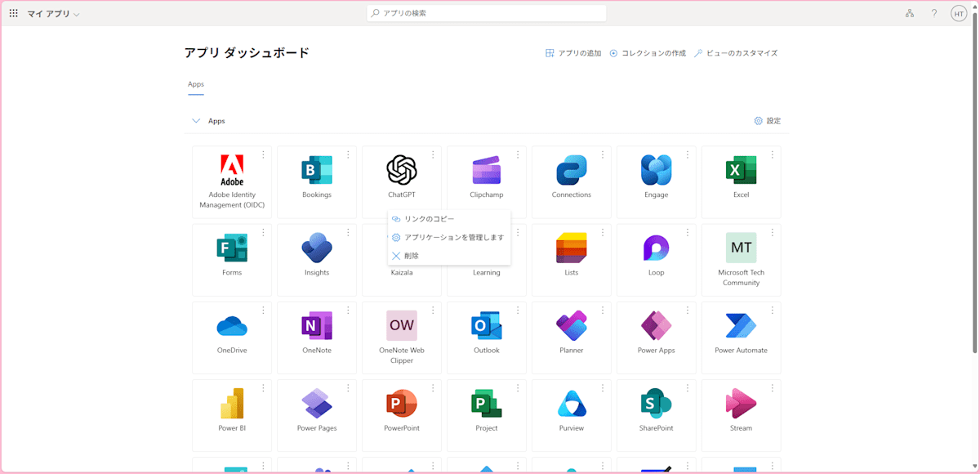Click the アプリ ダッシュボード heading
The image size is (980, 474).
tap(247, 53)
